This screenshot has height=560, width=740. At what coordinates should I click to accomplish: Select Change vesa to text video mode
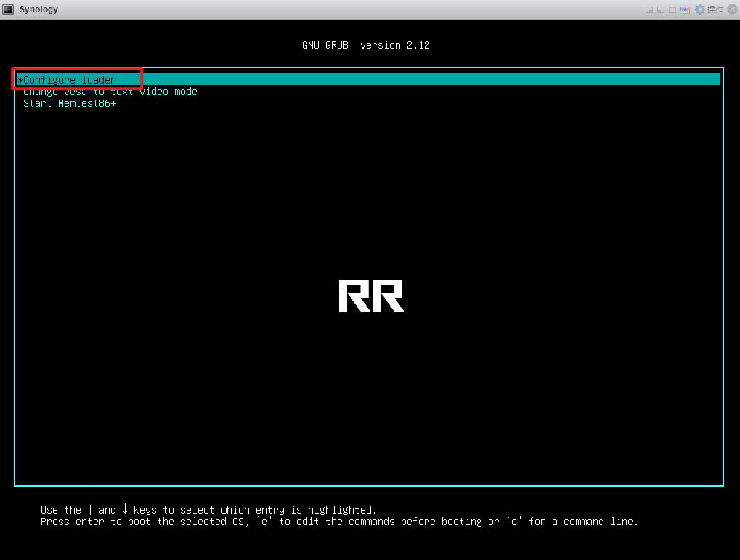(x=110, y=92)
